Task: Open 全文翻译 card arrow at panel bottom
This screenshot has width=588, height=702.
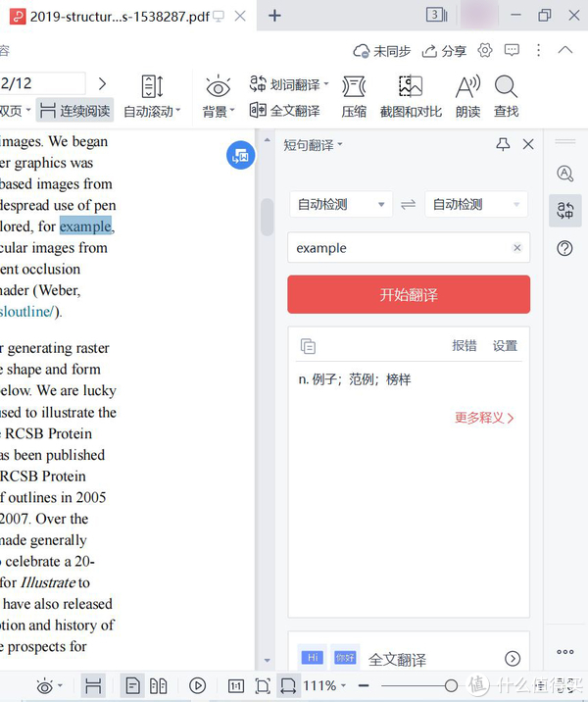Action: pos(513,658)
